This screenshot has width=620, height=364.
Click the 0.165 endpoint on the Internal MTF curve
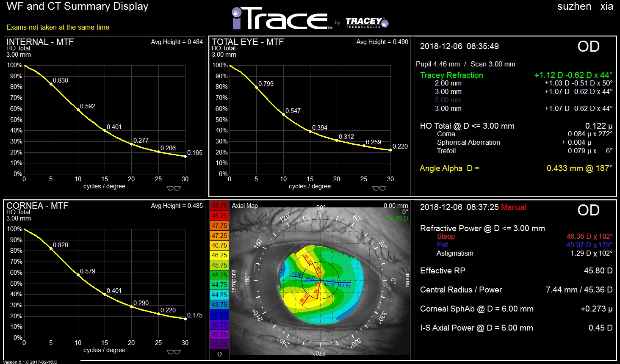185,156
